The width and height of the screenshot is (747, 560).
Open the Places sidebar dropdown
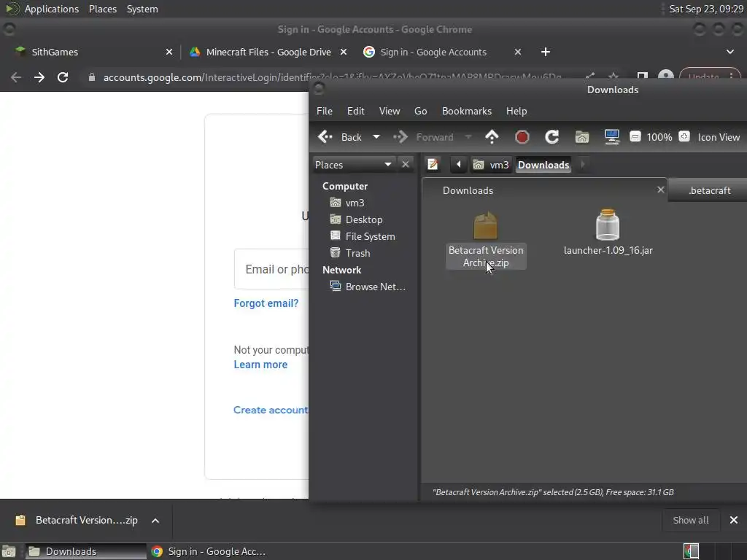353,165
